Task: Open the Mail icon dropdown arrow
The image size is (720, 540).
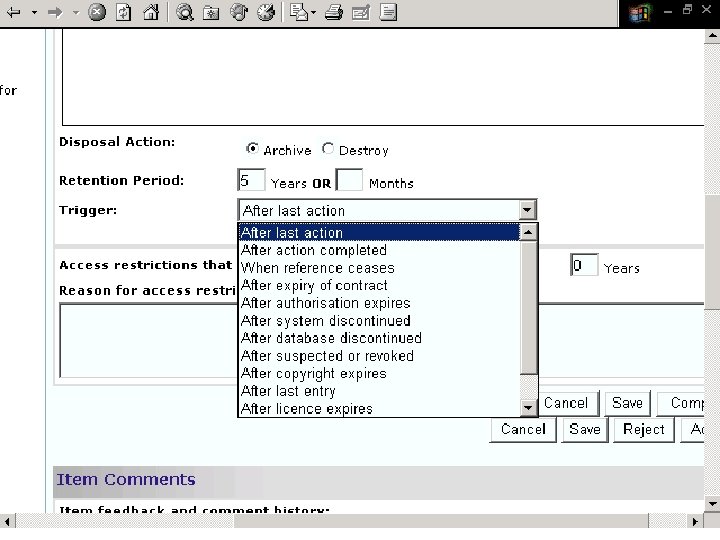Action: pos(313,12)
